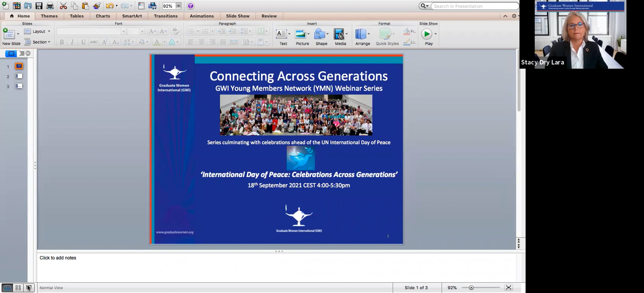Viewport: 644px width, 293px height.
Task: Toggle Underline formatting
Action: [x=83, y=42]
